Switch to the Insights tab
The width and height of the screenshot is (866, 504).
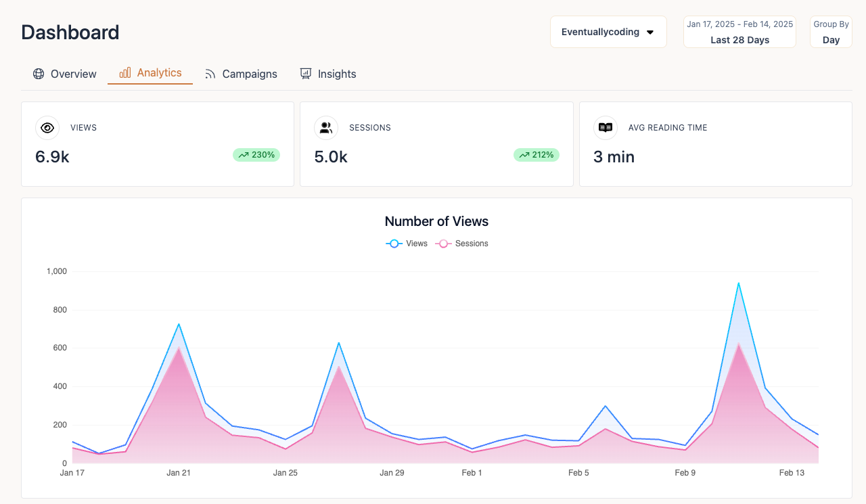pos(336,74)
